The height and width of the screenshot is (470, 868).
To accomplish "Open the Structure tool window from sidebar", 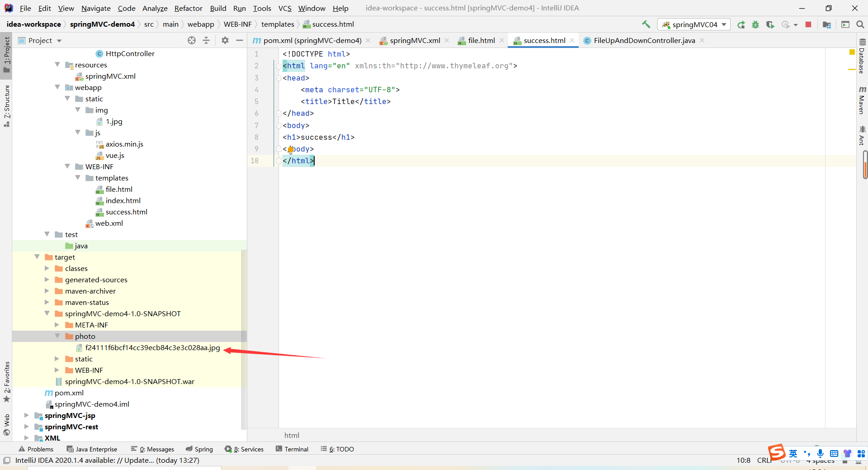I will tap(6, 105).
